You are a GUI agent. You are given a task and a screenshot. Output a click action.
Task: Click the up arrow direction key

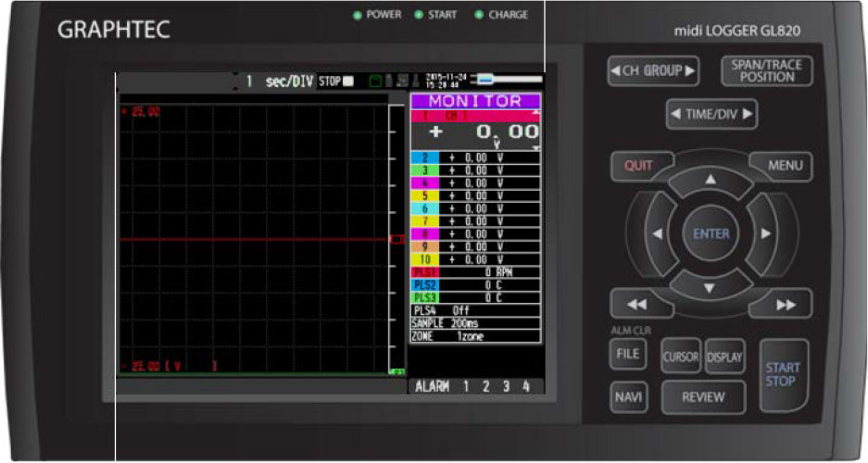tap(711, 181)
